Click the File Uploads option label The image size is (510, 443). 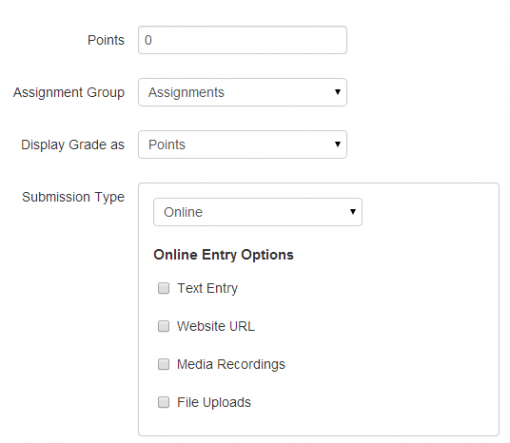(214, 402)
